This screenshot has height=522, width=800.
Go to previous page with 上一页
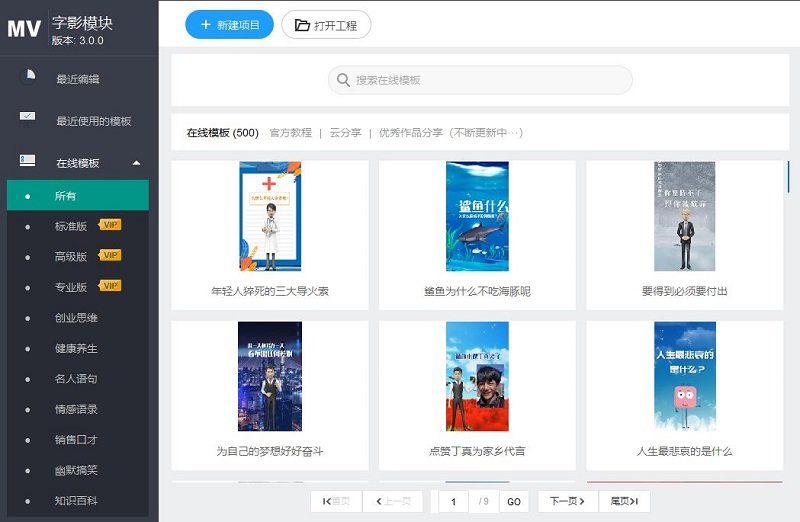tap(393, 502)
